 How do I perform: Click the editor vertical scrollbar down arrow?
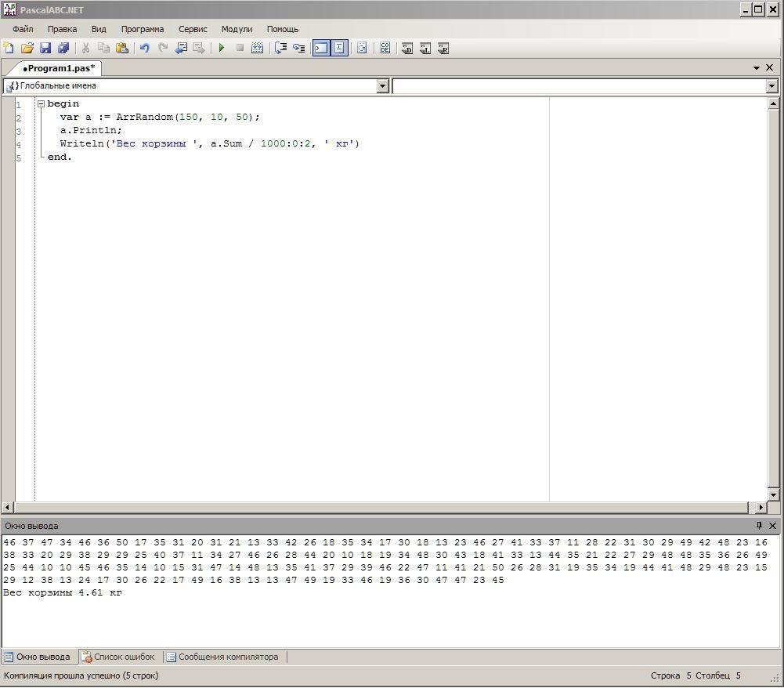point(774,494)
